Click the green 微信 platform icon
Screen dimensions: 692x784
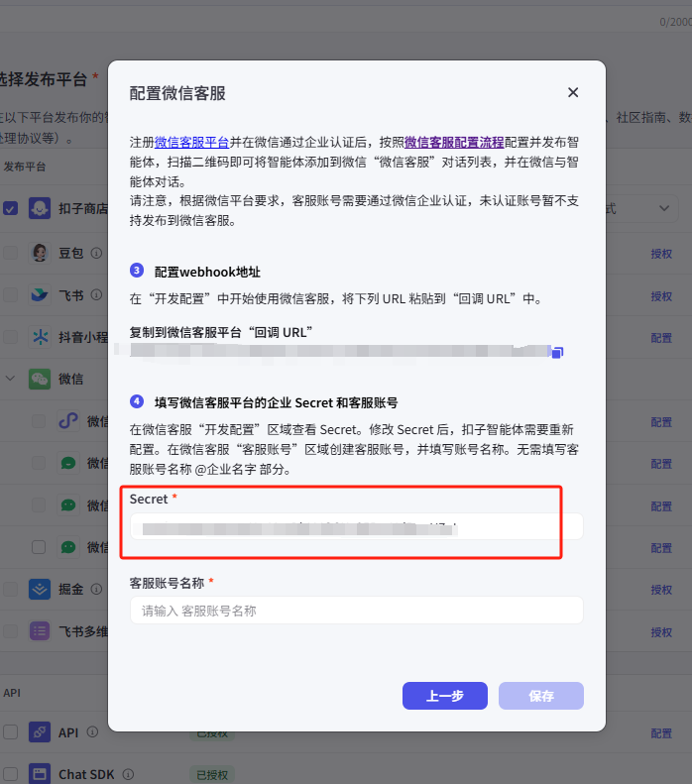[40, 379]
